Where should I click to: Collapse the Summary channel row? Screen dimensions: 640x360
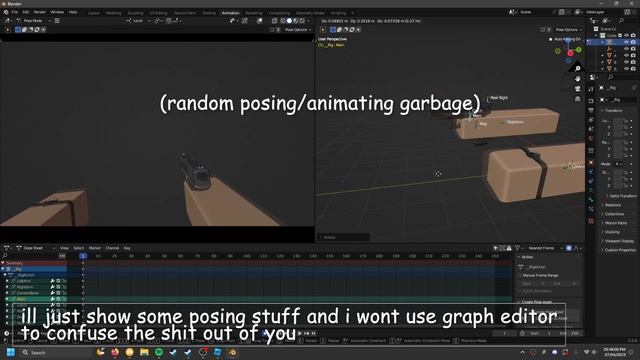(3, 263)
